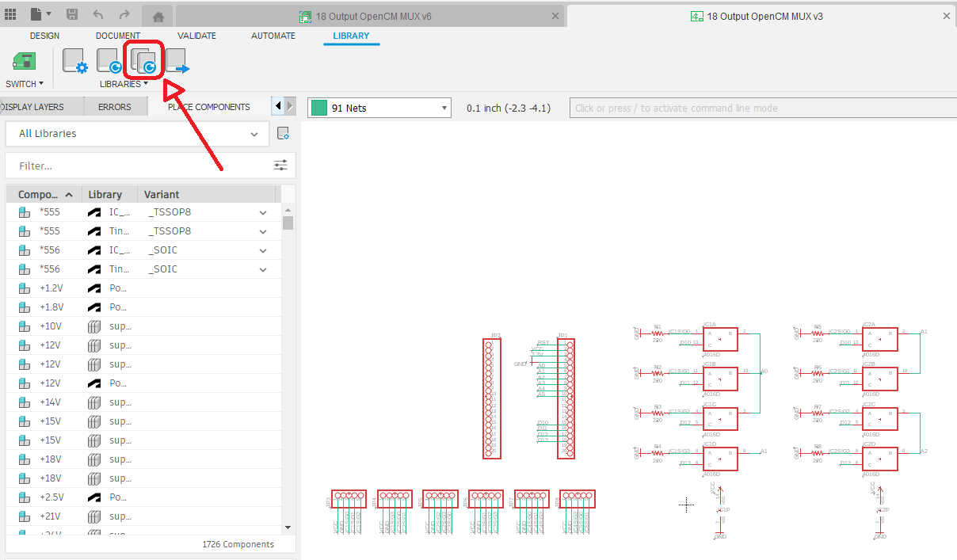Open library settings icon beside All Libraries
Screen dimensions: 957x560
click(283, 134)
